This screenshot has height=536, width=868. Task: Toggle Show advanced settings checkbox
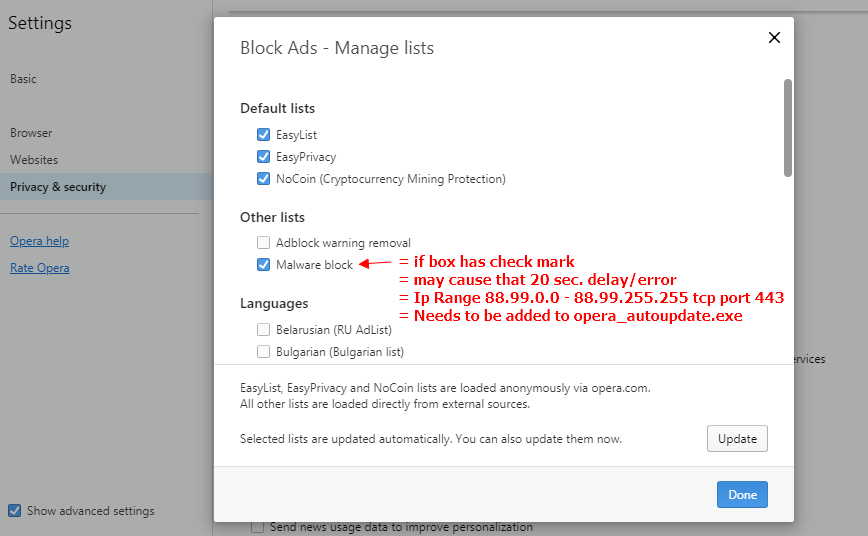15,511
